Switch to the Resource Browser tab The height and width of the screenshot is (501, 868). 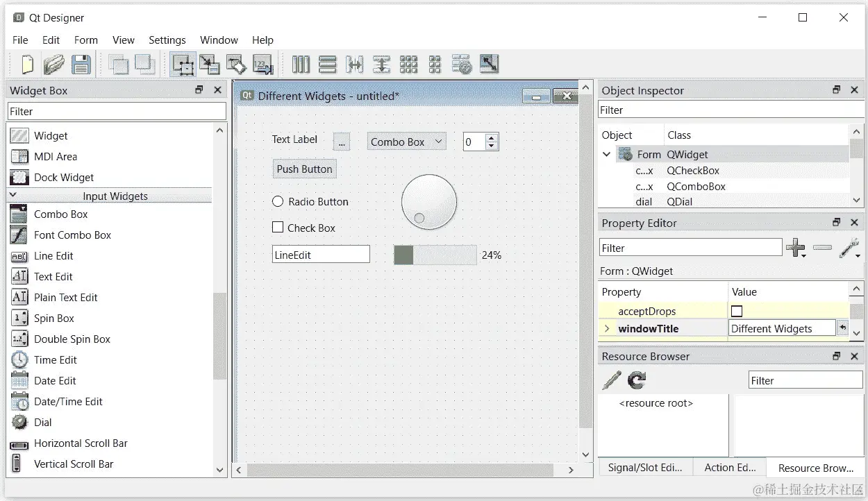tap(816, 468)
